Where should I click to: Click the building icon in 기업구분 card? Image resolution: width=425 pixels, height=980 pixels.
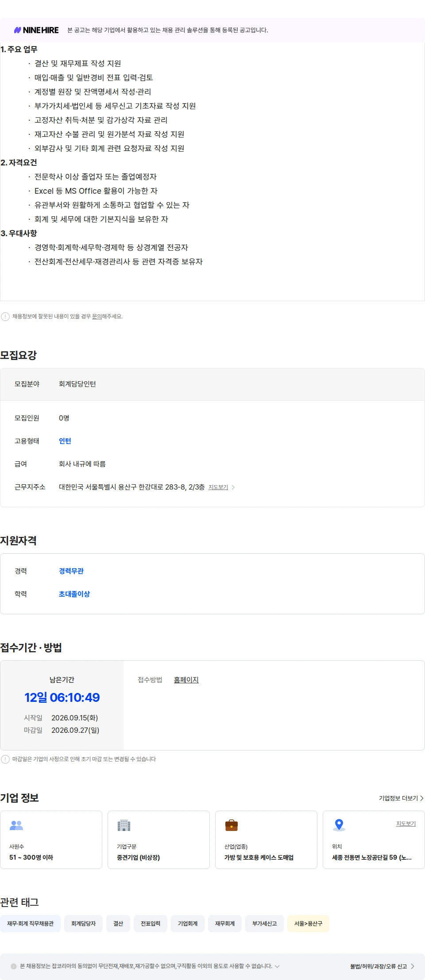point(124,825)
